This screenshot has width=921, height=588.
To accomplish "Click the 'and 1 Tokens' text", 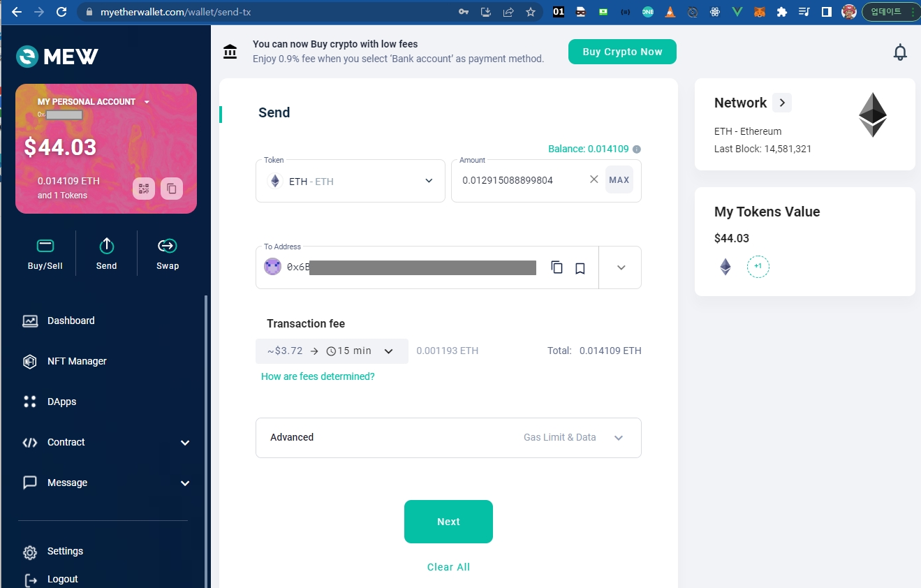I will (x=63, y=196).
